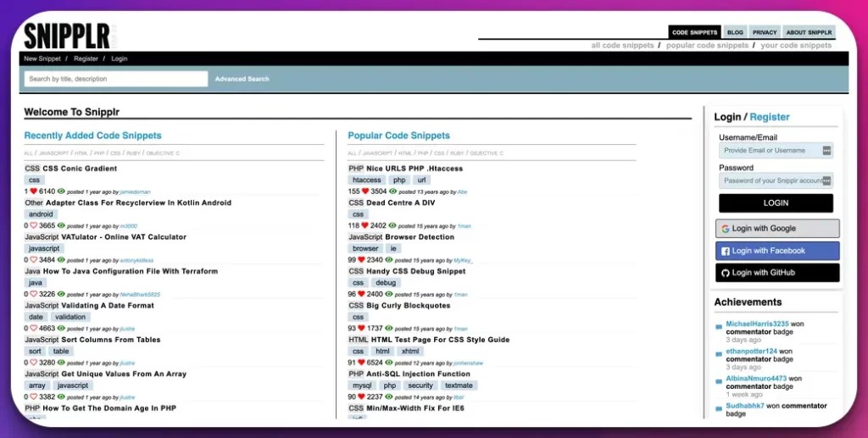Select 'popular code snippets' sub-navigation link
This screenshot has width=868, height=438.
[x=707, y=46]
